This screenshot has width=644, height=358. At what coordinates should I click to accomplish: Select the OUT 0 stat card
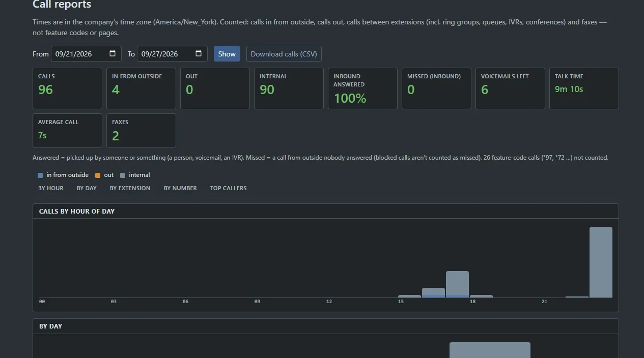click(x=215, y=88)
